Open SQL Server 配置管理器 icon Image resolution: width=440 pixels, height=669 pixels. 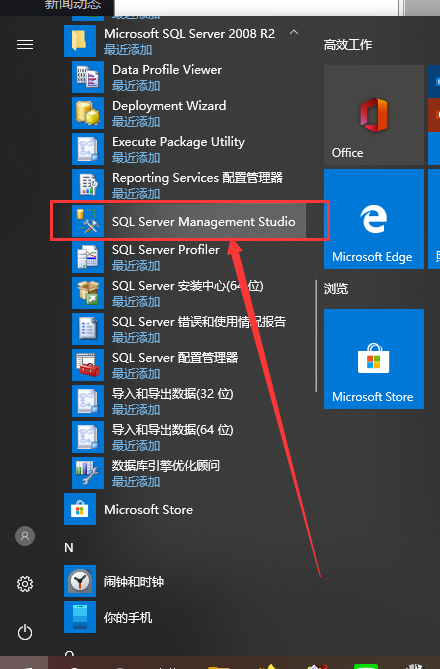(x=88, y=365)
